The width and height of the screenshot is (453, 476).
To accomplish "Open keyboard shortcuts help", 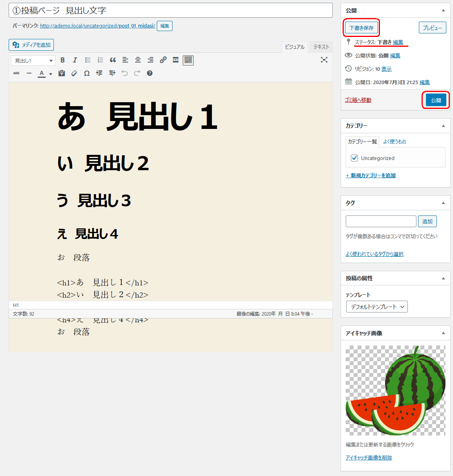I will (x=150, y=73).
